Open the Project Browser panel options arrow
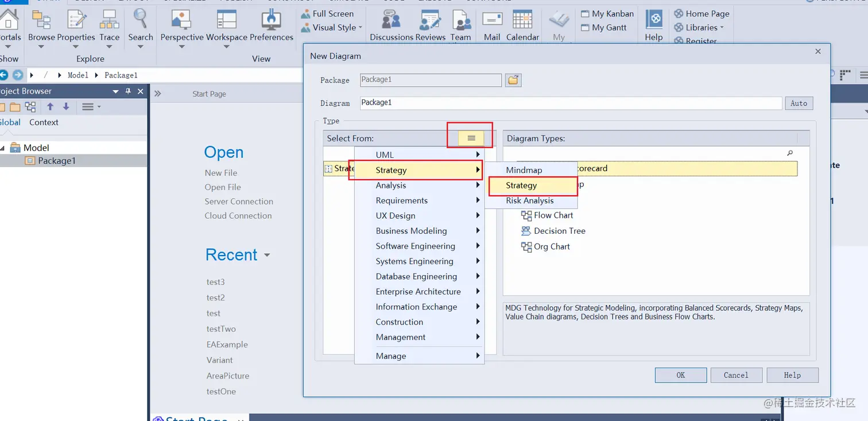This screenshot has width=868, height=421. click(x=116, y=91)
